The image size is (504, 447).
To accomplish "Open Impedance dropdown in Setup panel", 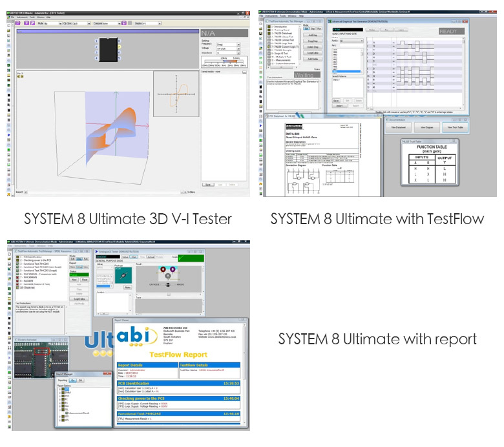I will pos(238,53).
